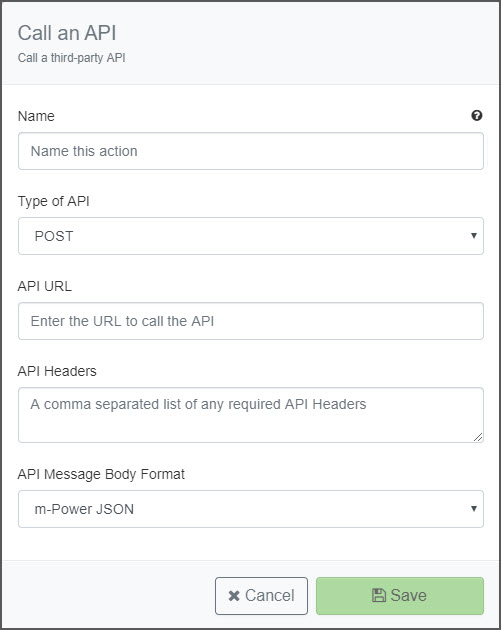Focus the Name this action field

click(251, 151)
